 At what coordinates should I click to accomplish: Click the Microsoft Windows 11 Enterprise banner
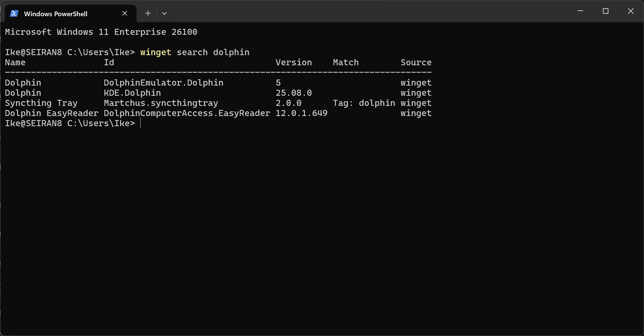click(101, 32)
